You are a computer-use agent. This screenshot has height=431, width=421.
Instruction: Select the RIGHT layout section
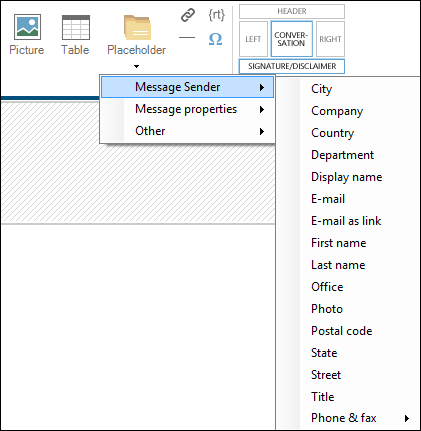pos(330,39)
